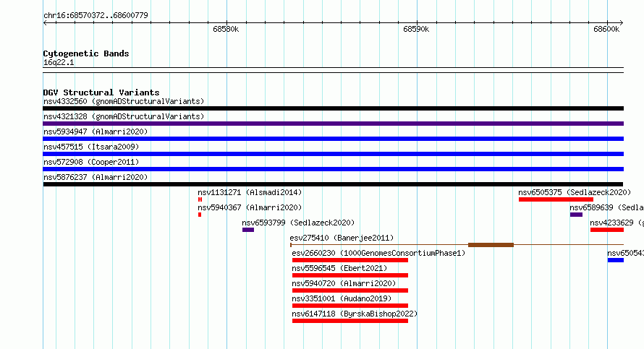Open nsv4321328 gnomADStructuralVariants label

click(x=124, y=116)
